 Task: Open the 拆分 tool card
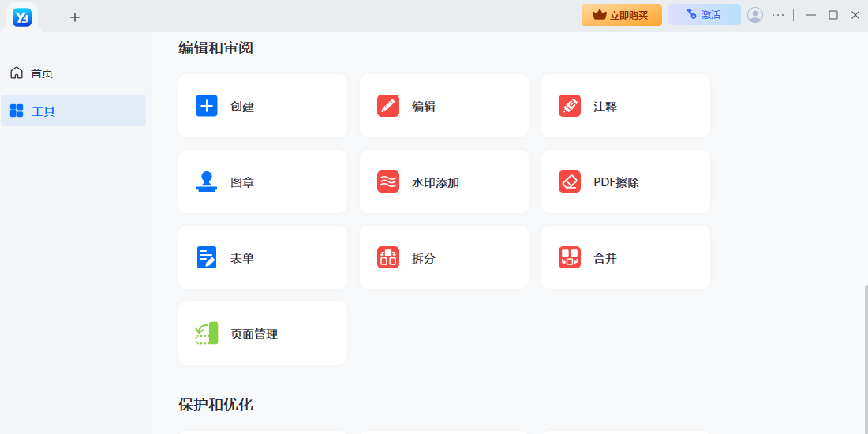click(444, 257)
